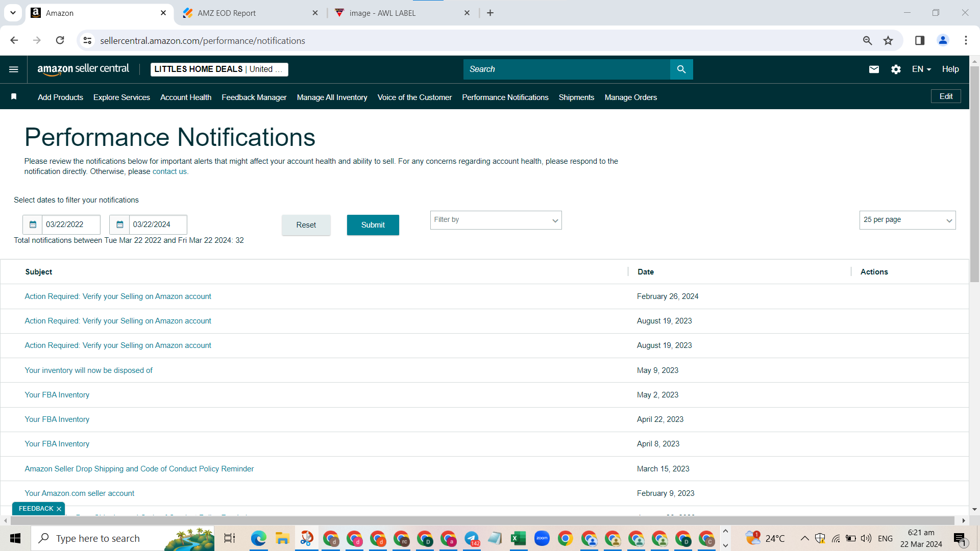Expand the 25 per page dropdown
Viewport: 980px width, 551px height.
908,220
